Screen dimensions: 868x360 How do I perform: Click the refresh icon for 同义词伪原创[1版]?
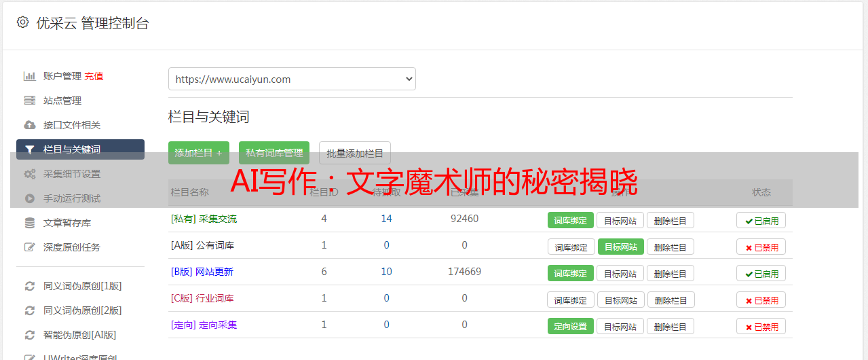click(x=29, y=286)
